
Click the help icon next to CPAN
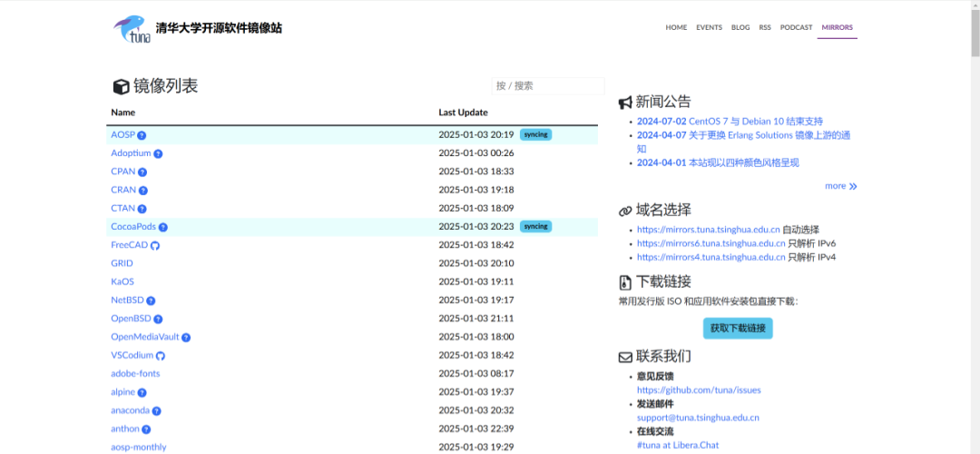142,172
